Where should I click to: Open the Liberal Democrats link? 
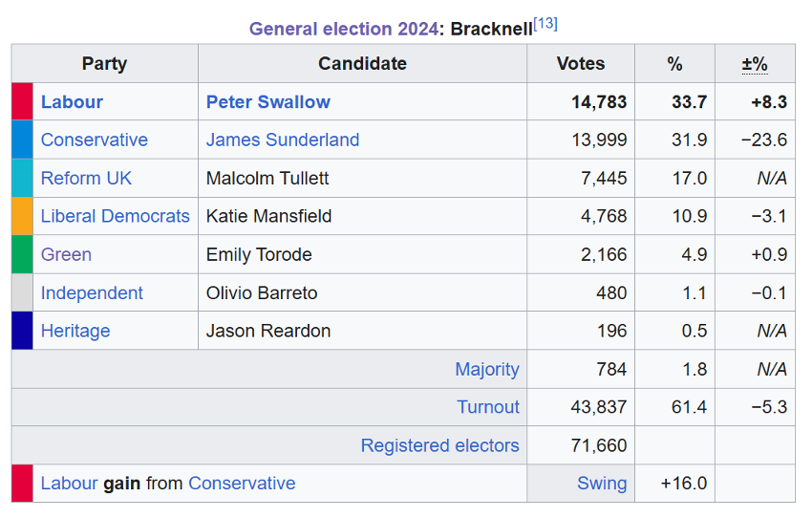(x=115, y=217)
